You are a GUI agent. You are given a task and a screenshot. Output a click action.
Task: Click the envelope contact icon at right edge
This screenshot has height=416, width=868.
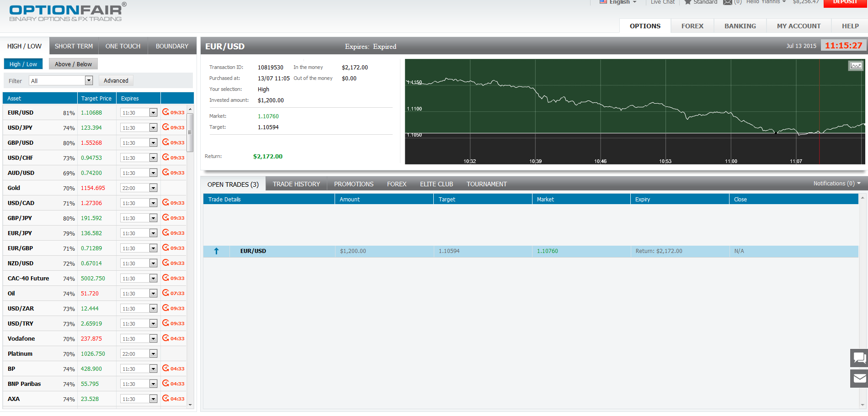pos(859,379)
